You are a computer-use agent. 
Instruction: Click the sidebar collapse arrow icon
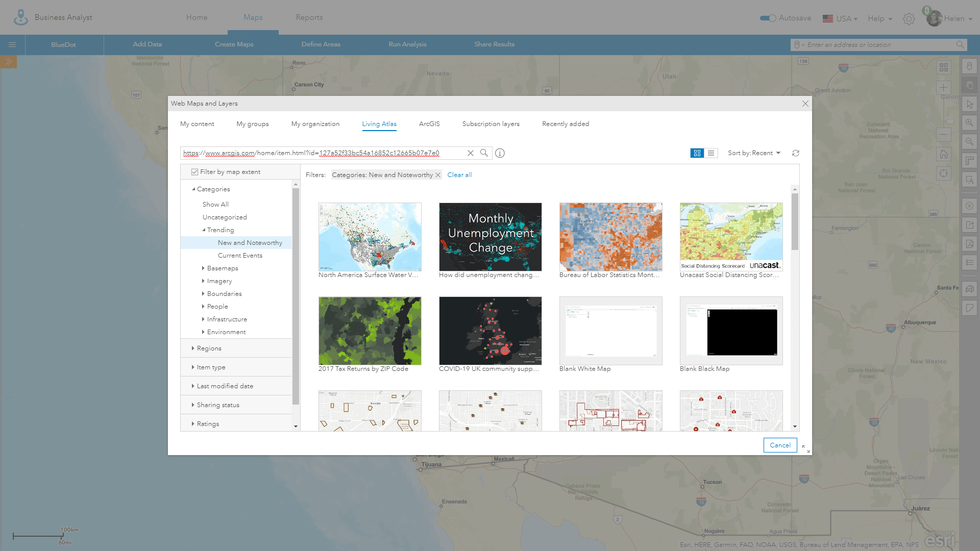click(x=8, y=62)
